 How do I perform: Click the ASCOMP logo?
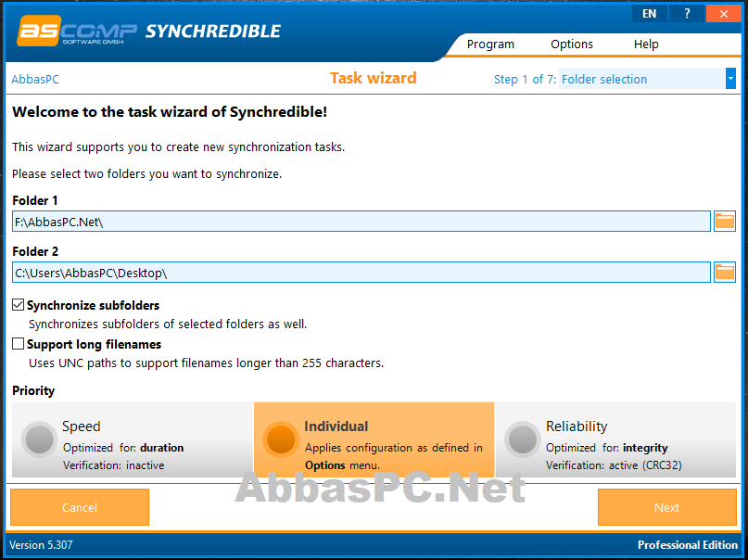pyautogui.click(x=76, y=31)
